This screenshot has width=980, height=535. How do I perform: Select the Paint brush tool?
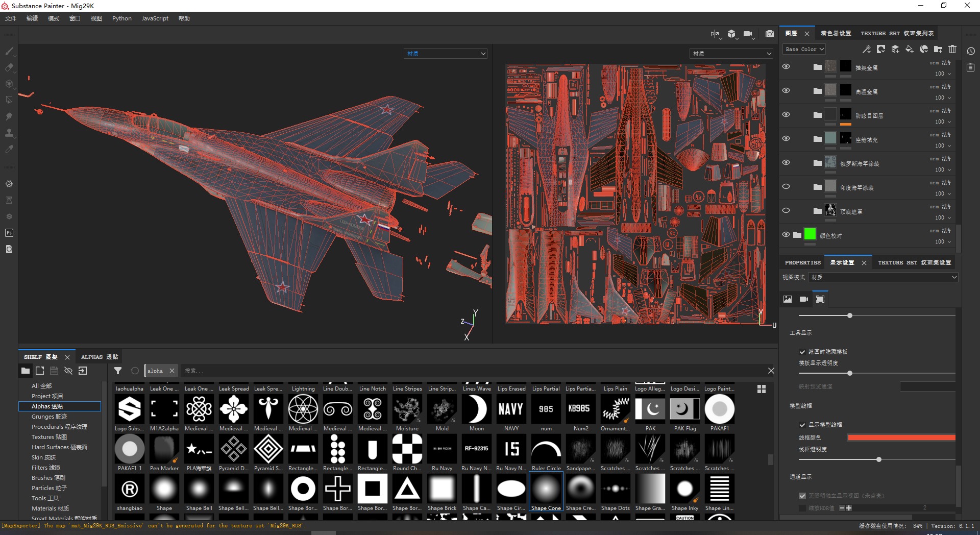tap(9, 51)
